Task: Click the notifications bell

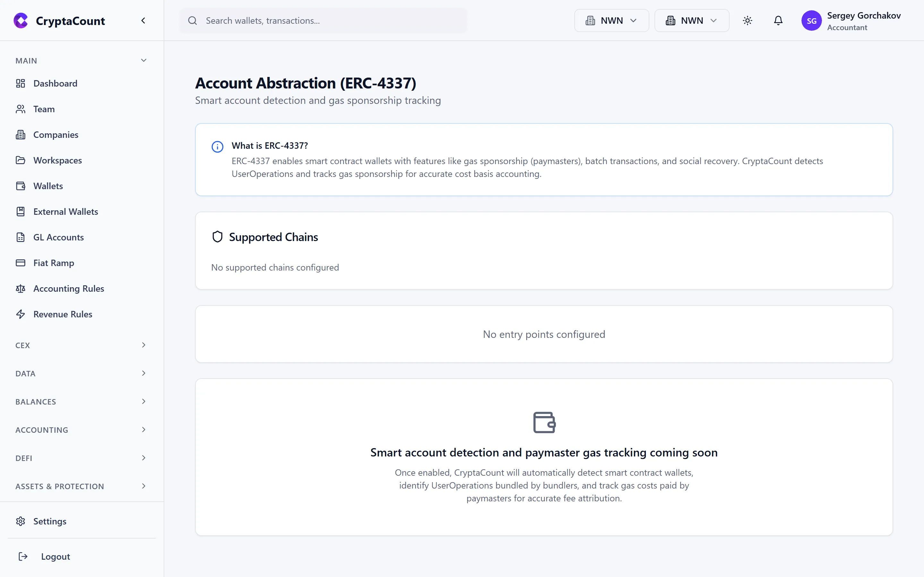Action: tap(778, 21)
